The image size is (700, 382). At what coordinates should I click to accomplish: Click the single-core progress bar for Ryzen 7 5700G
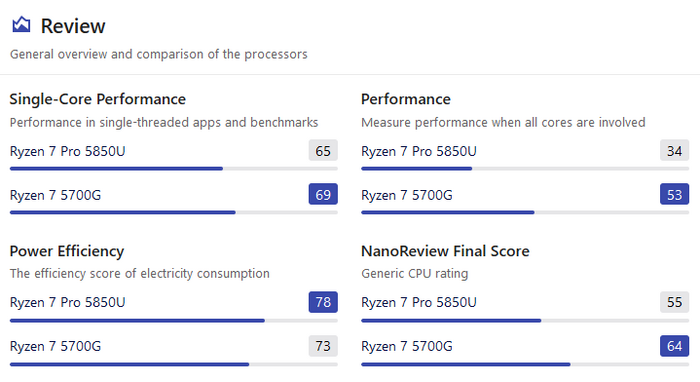coord(174,212)
